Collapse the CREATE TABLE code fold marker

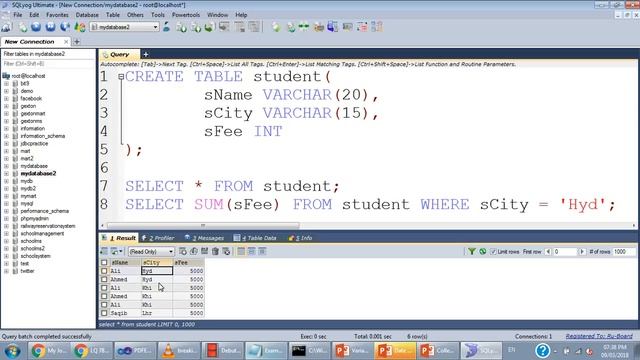click(x=121, y=77)
